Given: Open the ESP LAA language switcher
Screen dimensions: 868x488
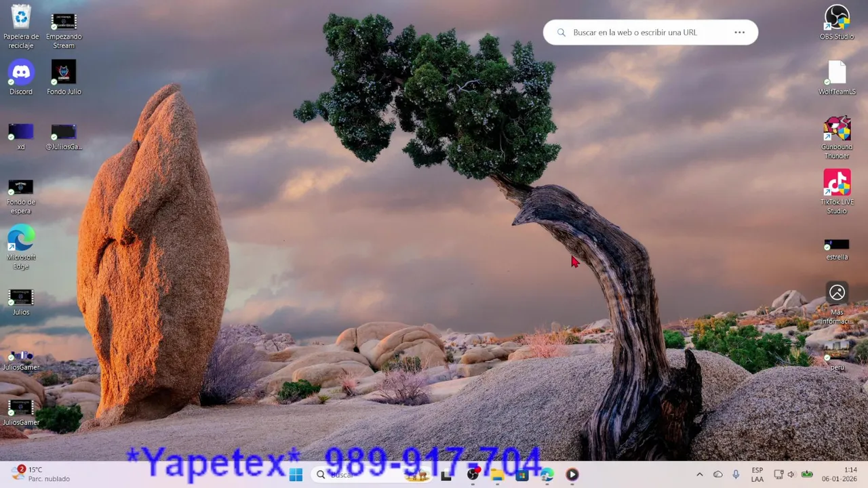Looking at the screenshot, I should (x=757, y=474).
